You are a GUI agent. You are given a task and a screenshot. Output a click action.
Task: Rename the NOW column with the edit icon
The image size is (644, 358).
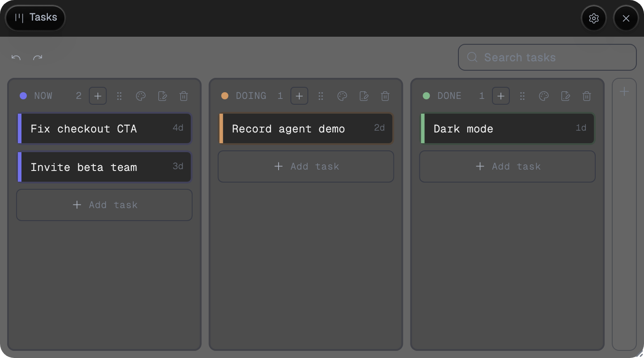[162, 96]
